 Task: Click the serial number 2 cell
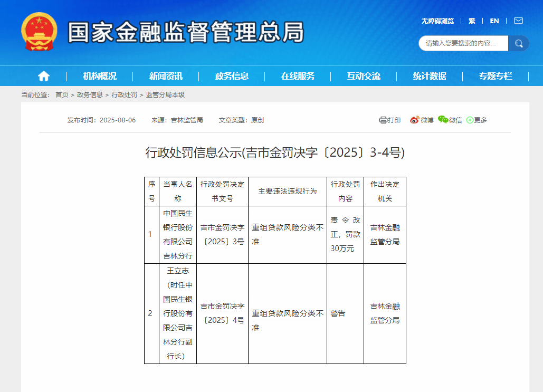point(151,314)
